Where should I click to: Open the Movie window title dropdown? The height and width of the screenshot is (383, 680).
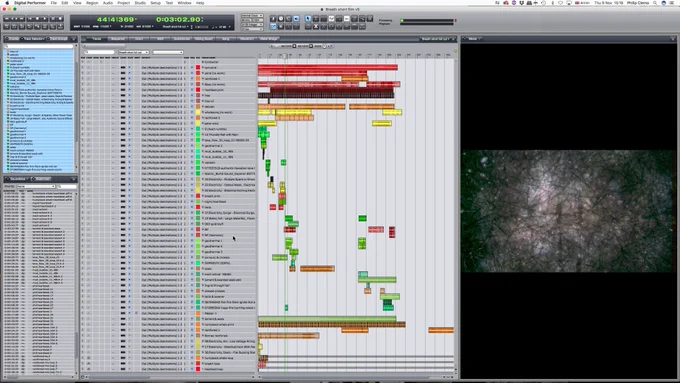[x=473, y=39]
